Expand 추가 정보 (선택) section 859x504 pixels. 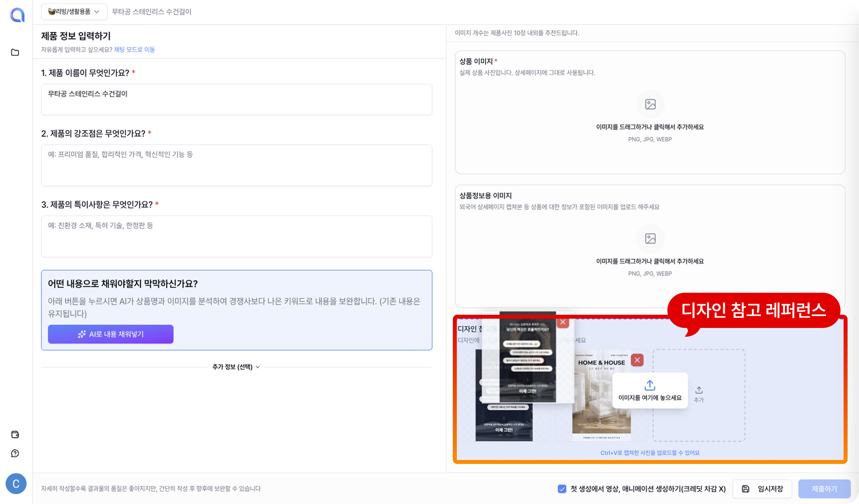pyautogui.click(x=236, y=367)
